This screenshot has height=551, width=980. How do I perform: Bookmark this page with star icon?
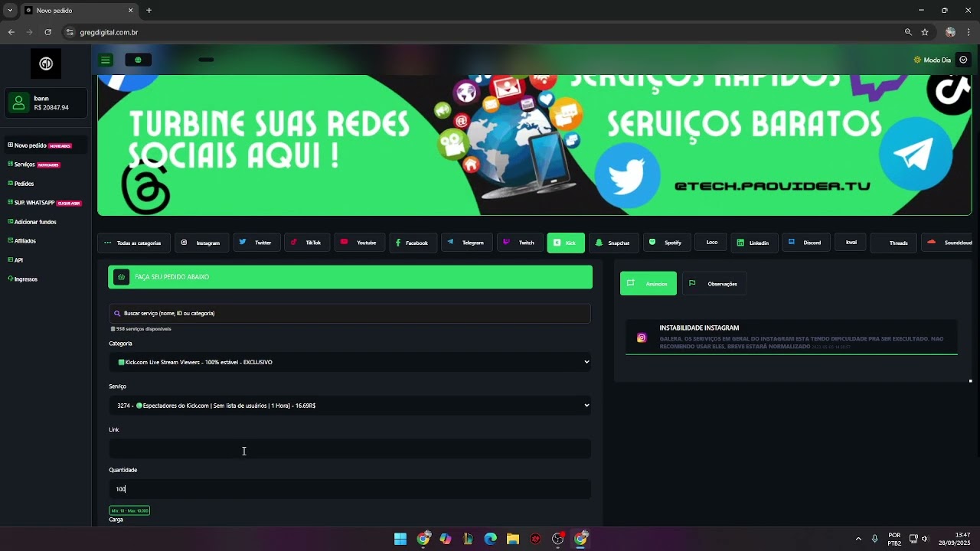925,32
